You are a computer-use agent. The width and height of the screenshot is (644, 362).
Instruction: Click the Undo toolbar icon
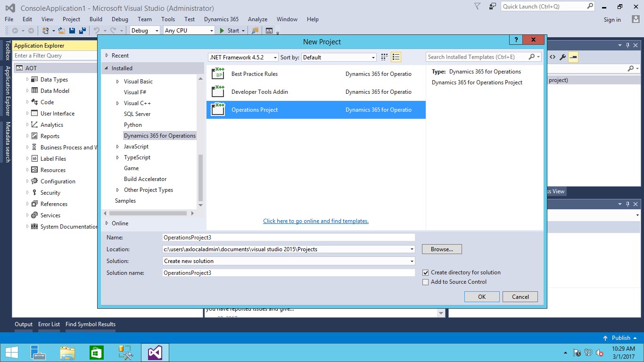click(96, 31)
